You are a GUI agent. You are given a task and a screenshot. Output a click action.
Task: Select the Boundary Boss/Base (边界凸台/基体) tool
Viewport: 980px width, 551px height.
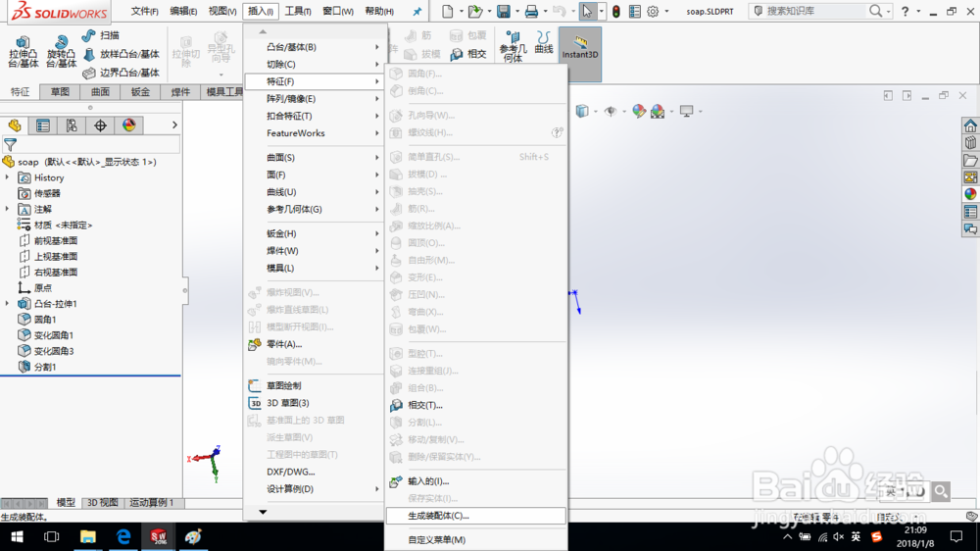(122, 73)
